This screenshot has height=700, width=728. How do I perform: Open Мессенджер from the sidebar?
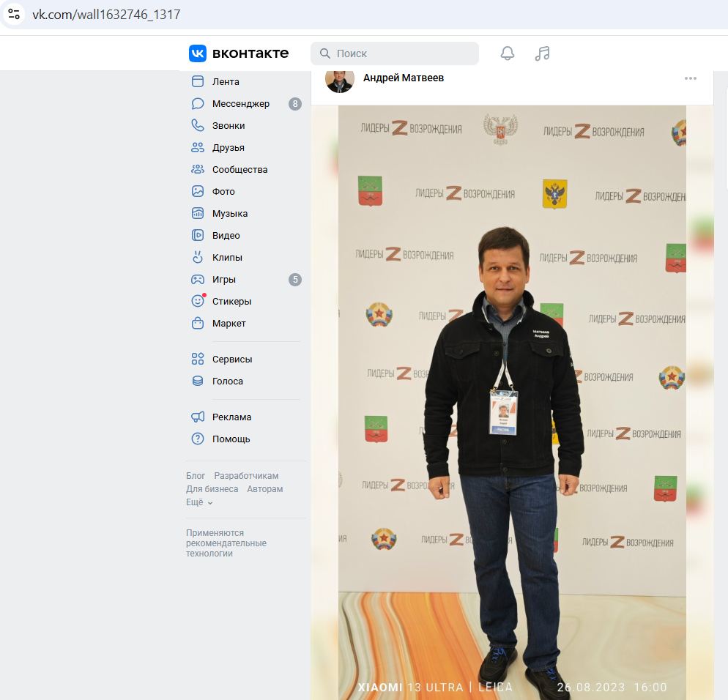coord(240,104)
